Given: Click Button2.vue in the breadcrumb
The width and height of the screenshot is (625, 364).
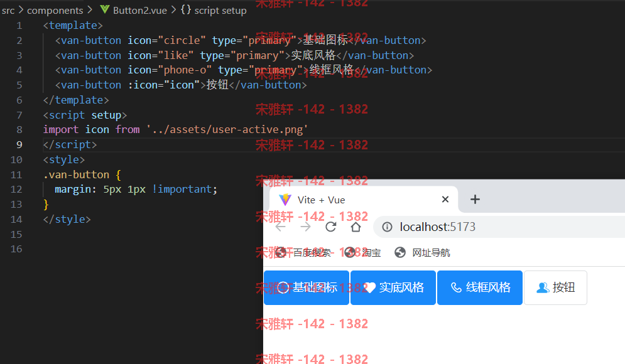Looking at the screenshot, I should pyautogui.click(x=140, y=10).
